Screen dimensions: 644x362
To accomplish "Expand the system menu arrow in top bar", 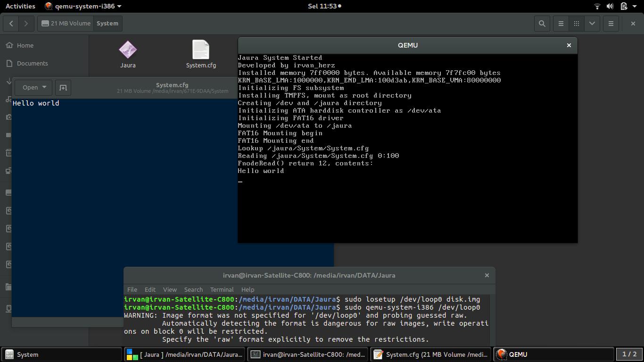I will pos(634,6).
